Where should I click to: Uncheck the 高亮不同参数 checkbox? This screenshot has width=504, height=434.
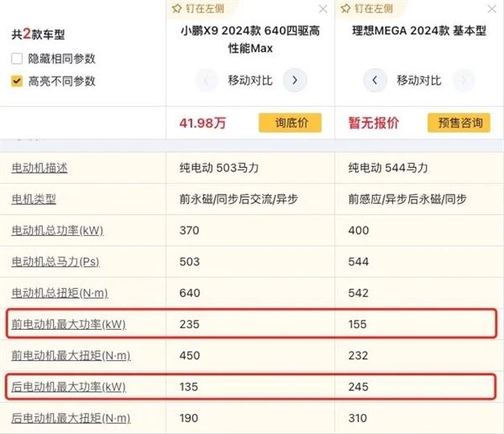(x=17, y=81)
